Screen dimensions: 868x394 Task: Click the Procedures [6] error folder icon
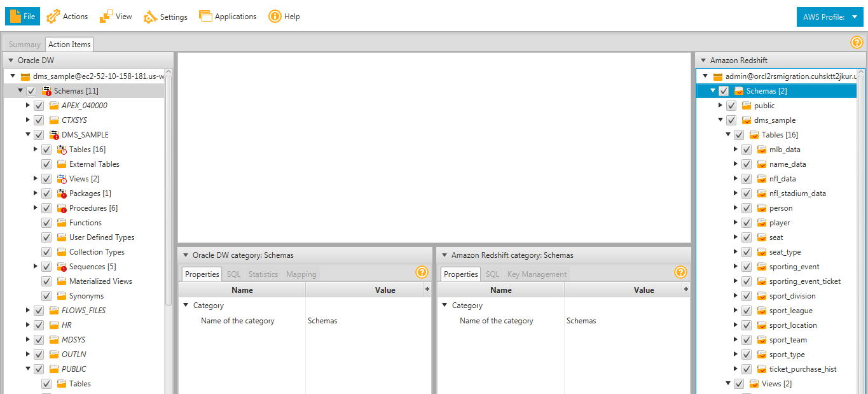point(62,208)
